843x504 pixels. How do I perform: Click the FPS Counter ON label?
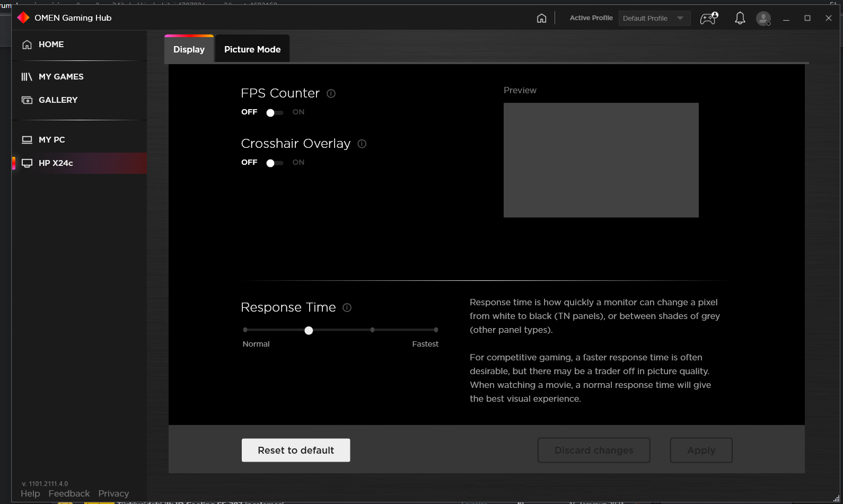click(298, 112)
